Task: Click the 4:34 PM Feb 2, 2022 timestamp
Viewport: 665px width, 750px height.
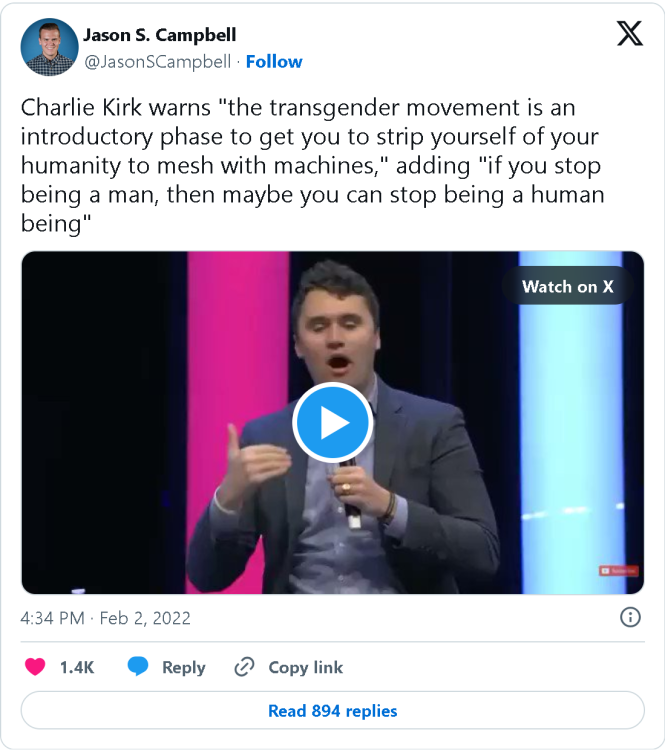Action: (x=105, y=618)
